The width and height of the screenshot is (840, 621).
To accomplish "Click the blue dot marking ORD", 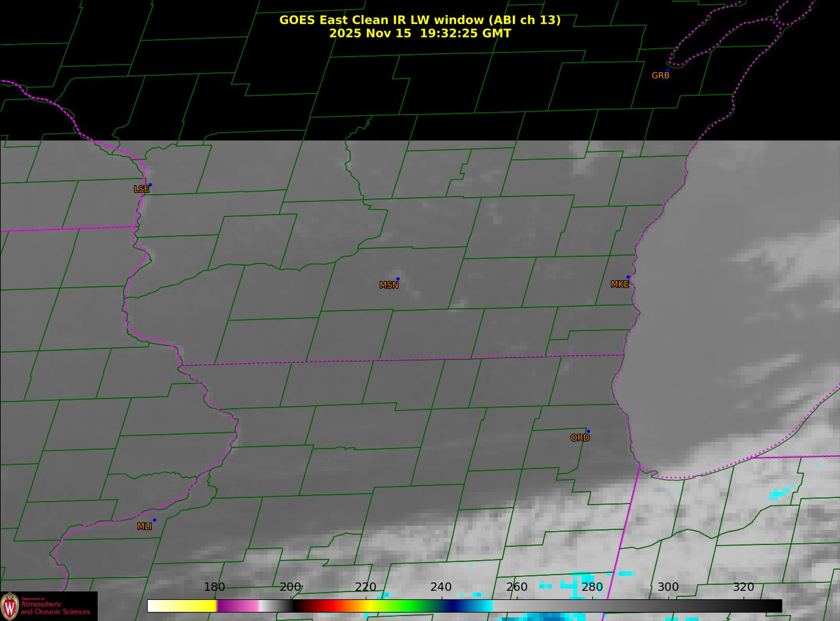I will (588, 432).
